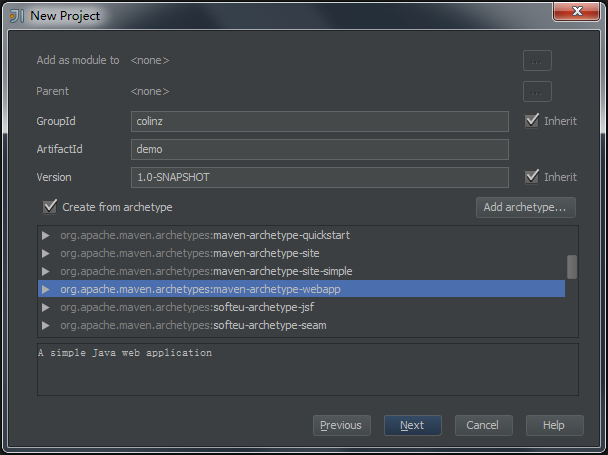Toggle the Inherit checkbox for GroupId
This screenshot has height=455, width=608.
532,121
